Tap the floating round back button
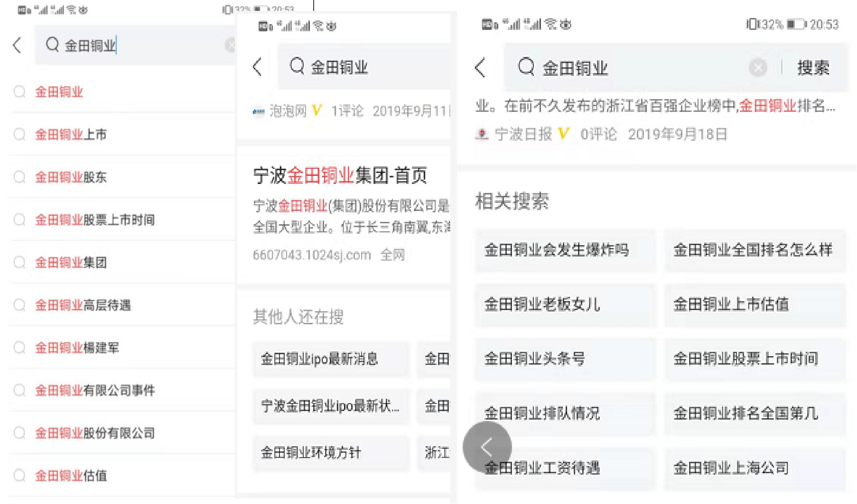 [487, 447]
